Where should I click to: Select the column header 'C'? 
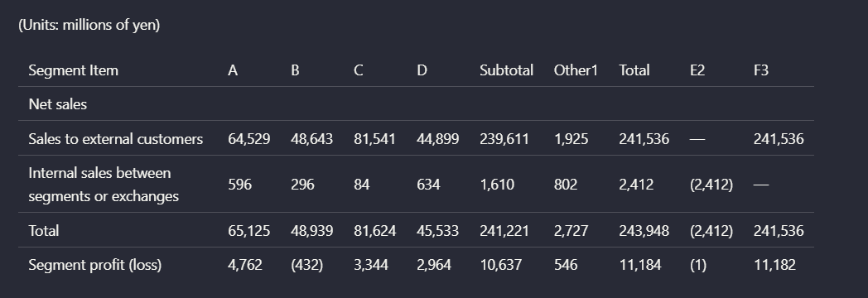pyautogui.click(x=358, y=70)
